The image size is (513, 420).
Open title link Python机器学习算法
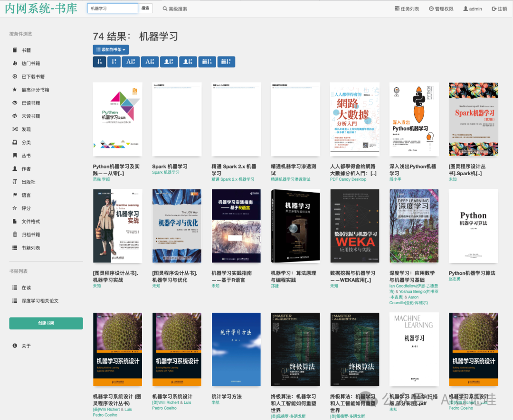tap(472, 273)
